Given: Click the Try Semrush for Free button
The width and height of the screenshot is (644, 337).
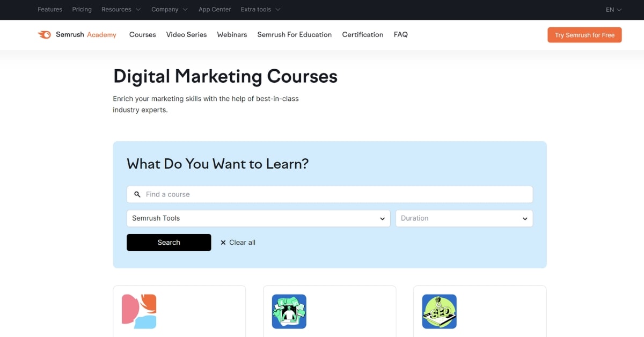Looking at the screenshot, I should 584,35.
